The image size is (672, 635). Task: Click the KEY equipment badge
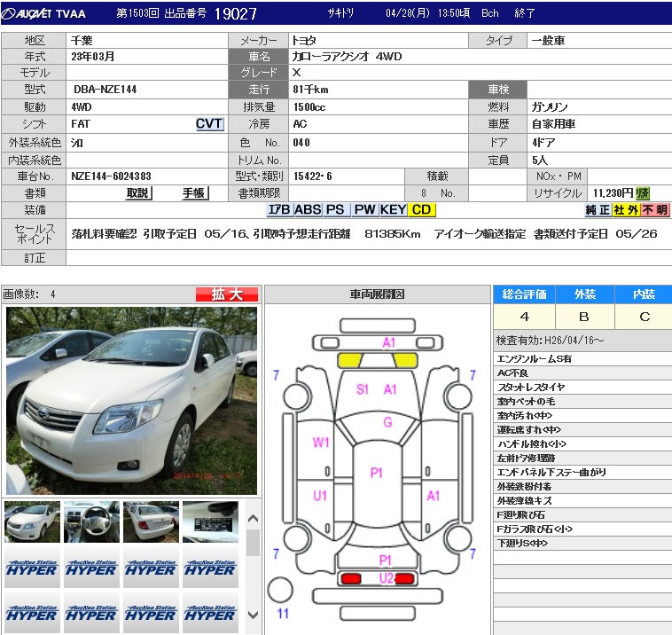click(x=394, y=210)
